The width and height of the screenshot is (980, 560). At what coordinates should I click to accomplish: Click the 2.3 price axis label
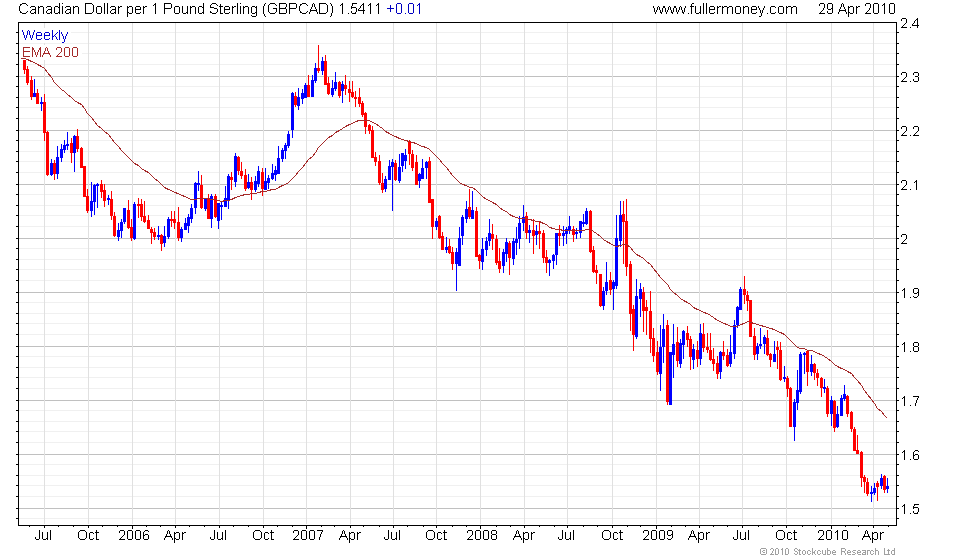tap(909, 78)
